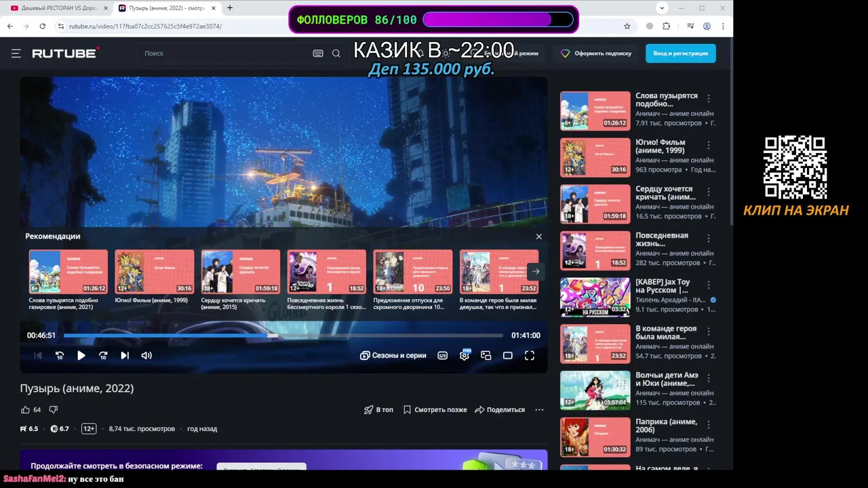Open options for [КАВЕР] Jax Toy sidebar video
868x488 pixels.
709,285
